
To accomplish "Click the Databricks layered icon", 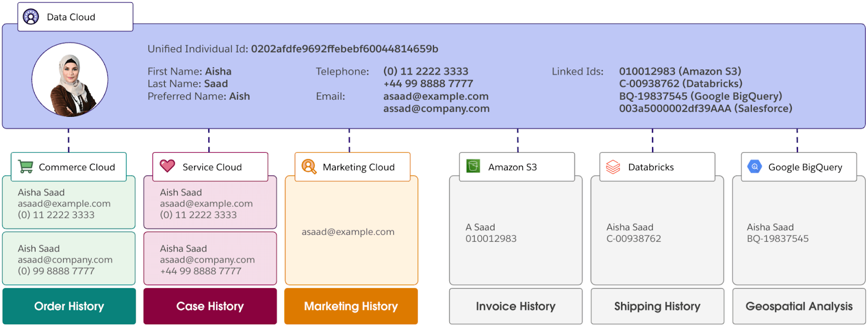I will click(613, 167).
